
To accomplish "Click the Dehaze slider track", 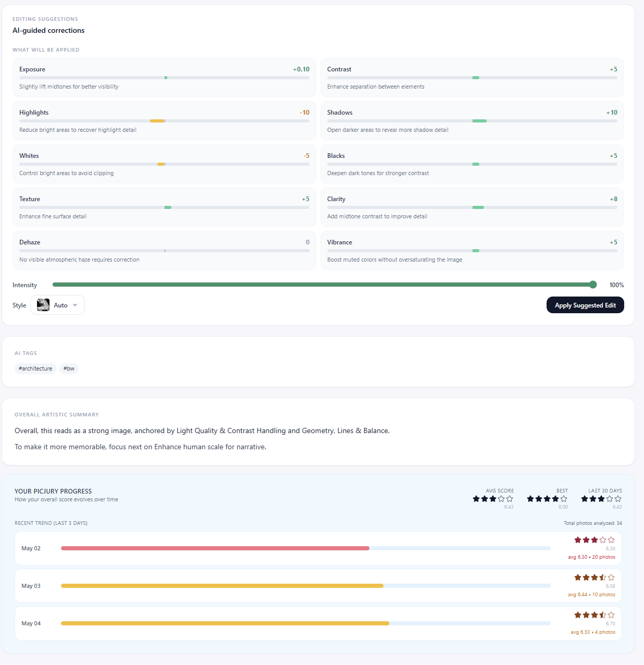I will click(x=164, y=251).
